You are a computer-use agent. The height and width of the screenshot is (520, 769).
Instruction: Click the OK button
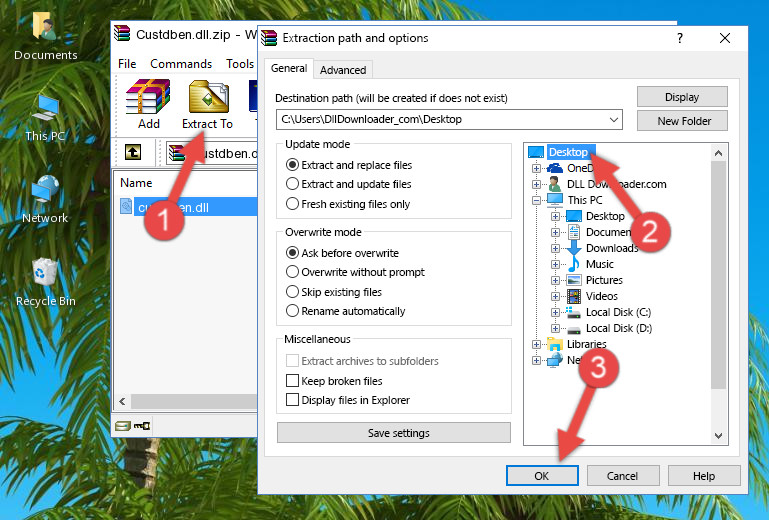pyautogui.click(x=542, y=476)
